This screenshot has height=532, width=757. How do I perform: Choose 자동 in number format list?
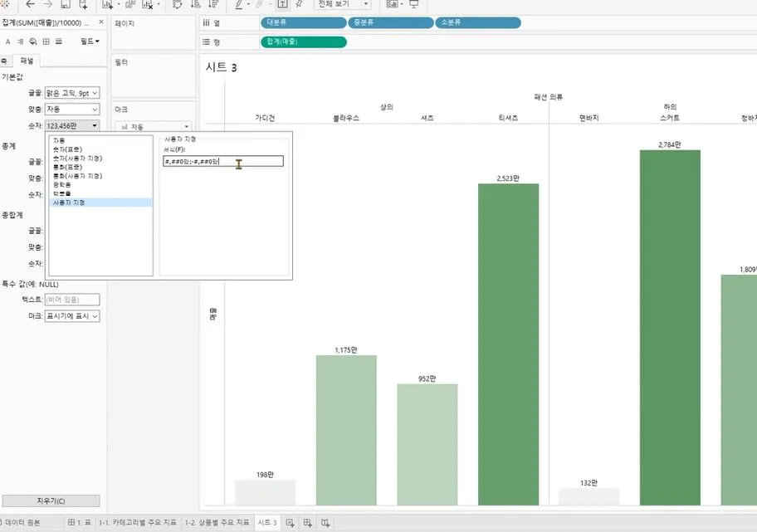tap(59, 140)
